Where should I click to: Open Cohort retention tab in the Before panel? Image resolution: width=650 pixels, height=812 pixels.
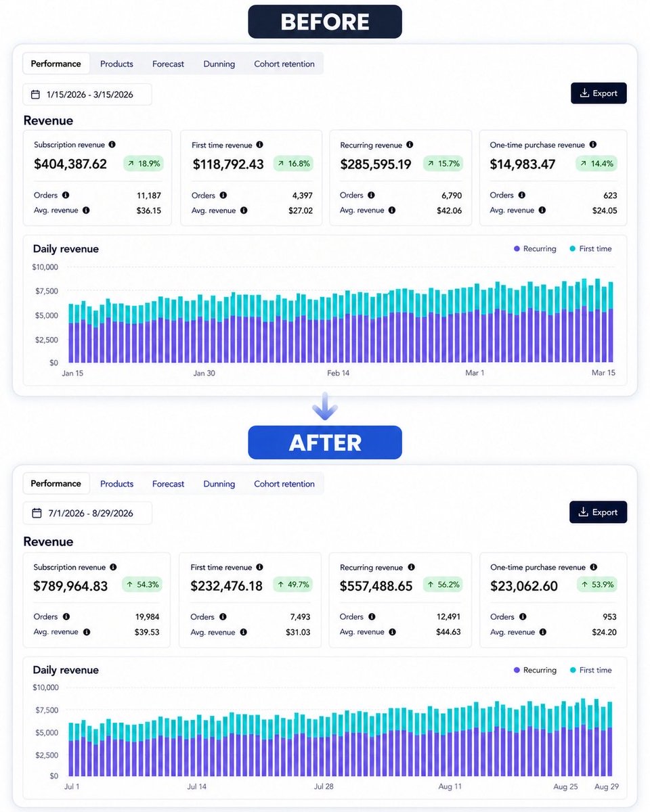point(284,64)
